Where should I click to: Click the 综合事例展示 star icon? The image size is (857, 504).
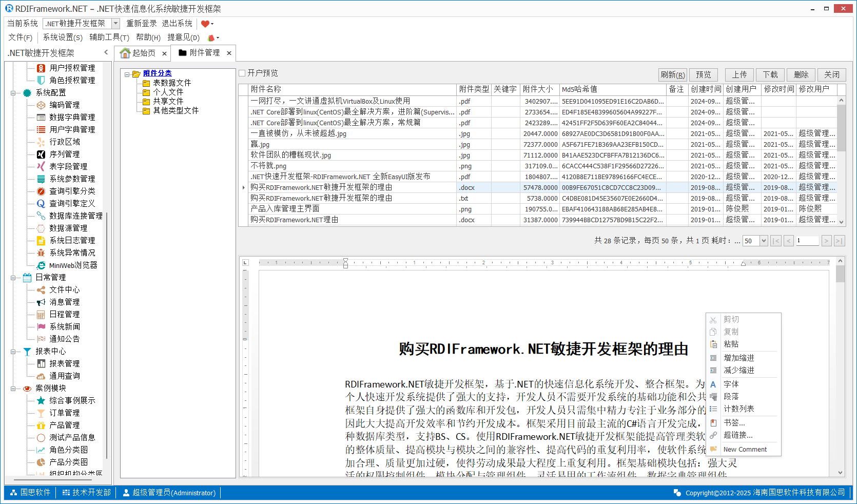[x=41, y=400]
